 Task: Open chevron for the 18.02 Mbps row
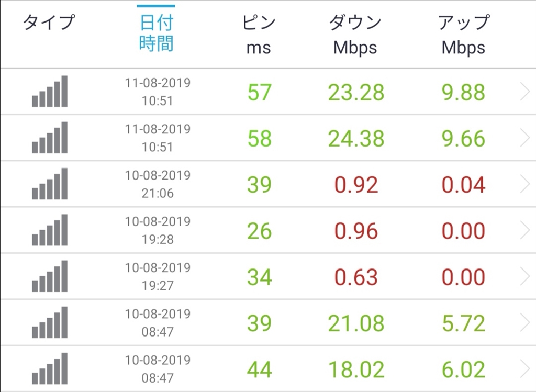[525, 369]
